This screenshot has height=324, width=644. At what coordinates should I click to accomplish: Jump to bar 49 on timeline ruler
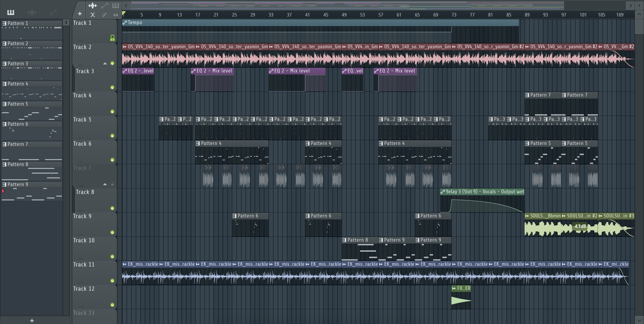[344, 15]
